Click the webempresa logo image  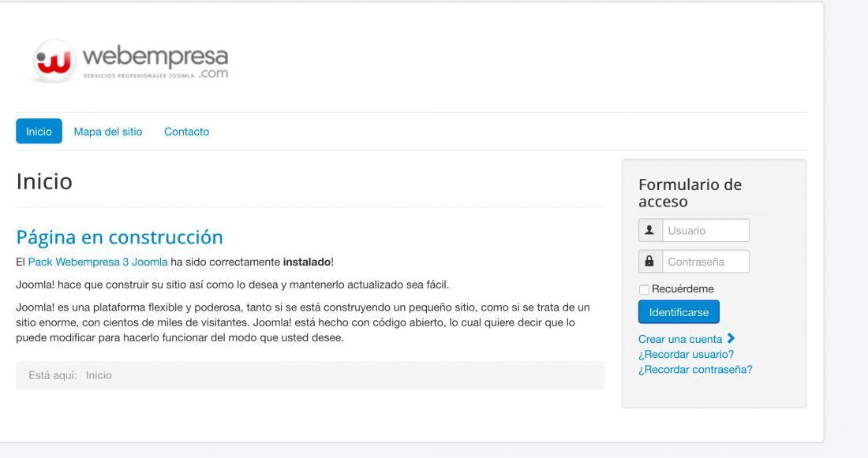[x=131, y=61]
